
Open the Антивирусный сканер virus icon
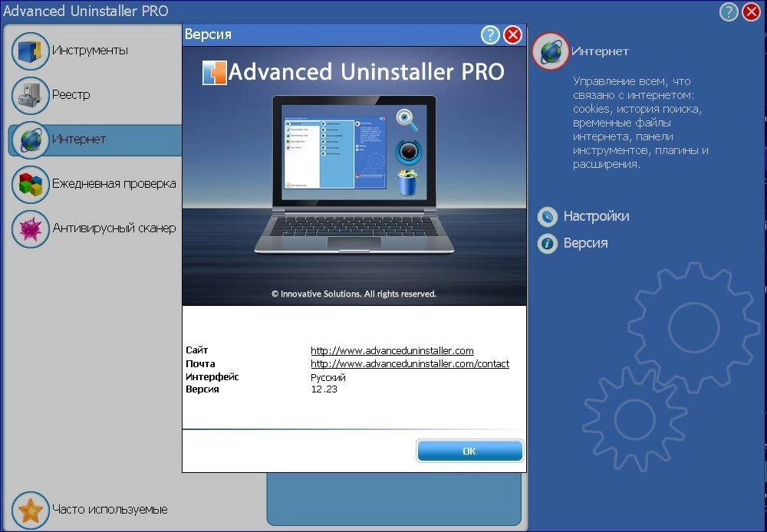31,229
